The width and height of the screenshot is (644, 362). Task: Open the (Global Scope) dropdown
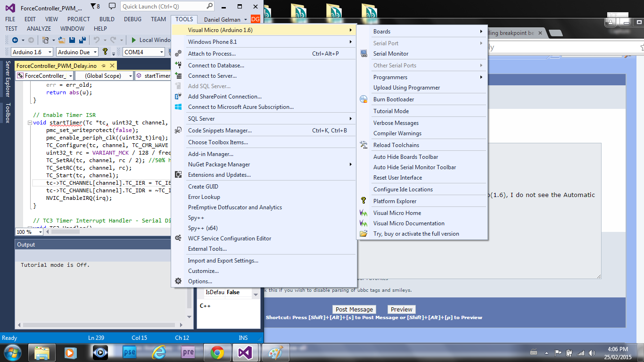tap(104, 75)
